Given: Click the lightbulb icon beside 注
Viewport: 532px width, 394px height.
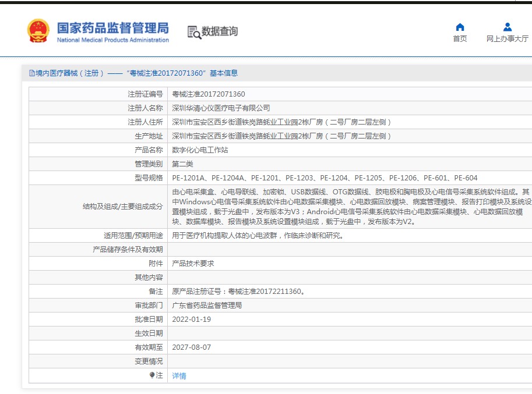Looking at the screenshot, I should coord(152,375).
